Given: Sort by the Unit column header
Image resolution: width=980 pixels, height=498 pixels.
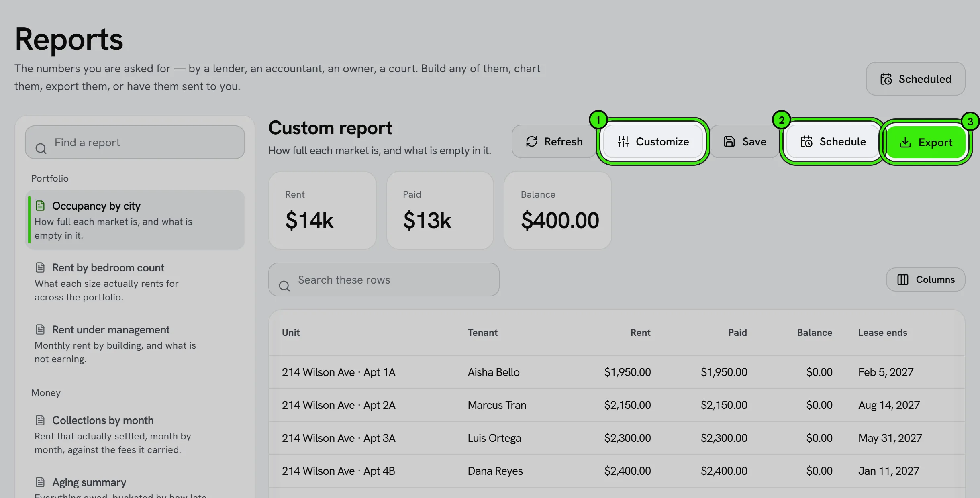Looking at the screenshot, I should click(291, 333).
